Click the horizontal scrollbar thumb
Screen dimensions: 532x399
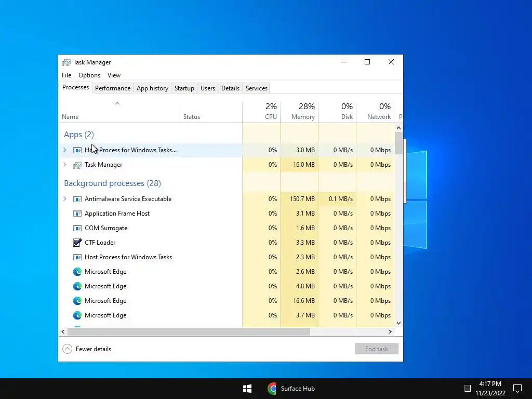[x=189, y=332]
